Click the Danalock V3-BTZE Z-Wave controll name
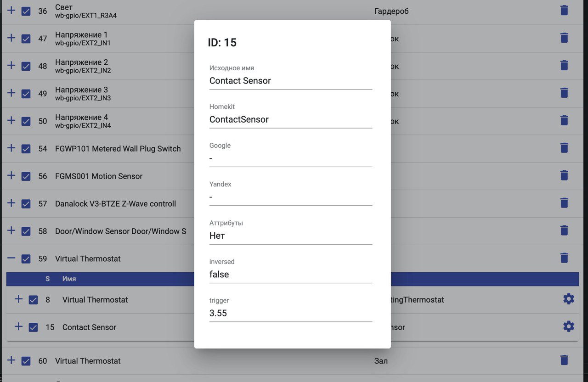Screen dimensions: 588x382 point(116,204)
